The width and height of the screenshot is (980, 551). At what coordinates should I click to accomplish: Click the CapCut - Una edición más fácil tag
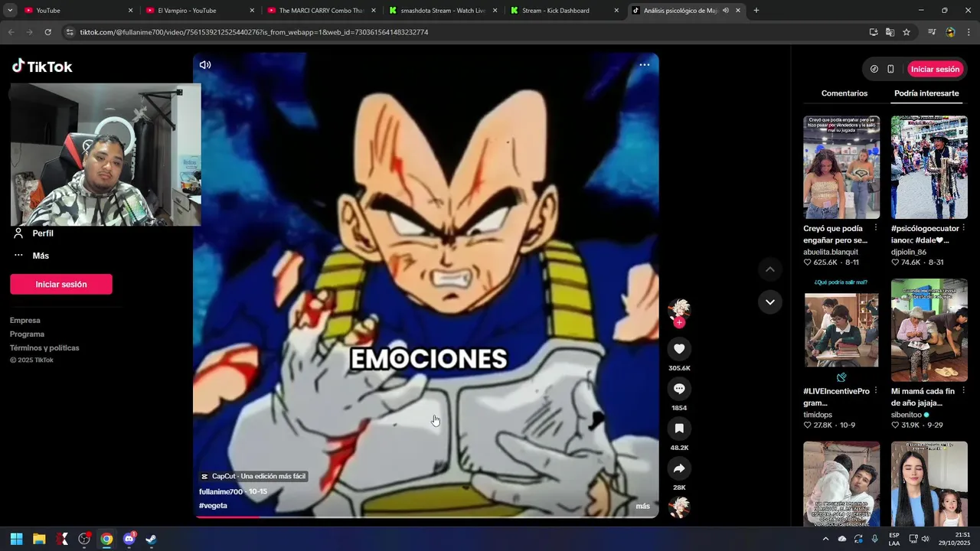tap(253, 476)
